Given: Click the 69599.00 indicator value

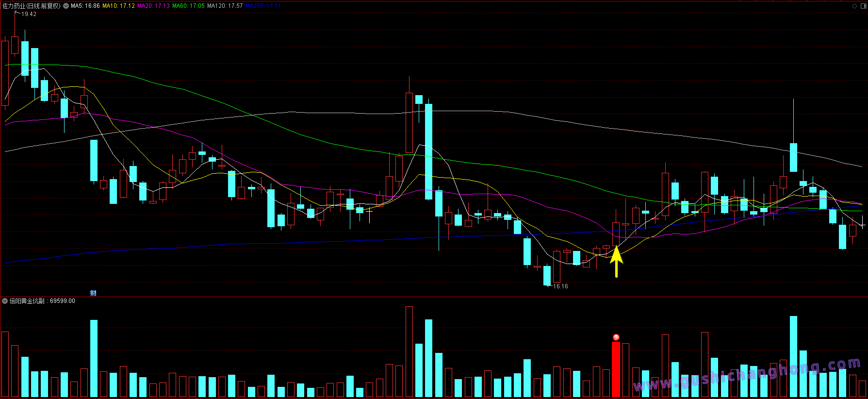Looking at the screenshot, I should click(63, 301).
